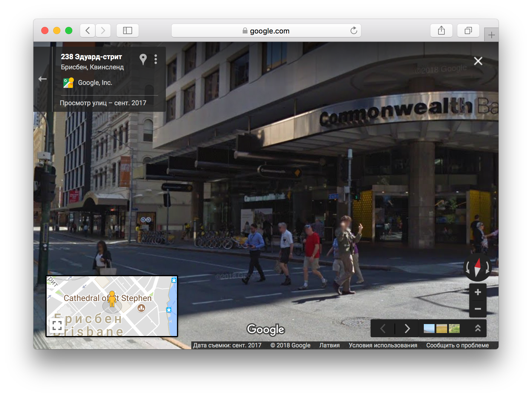Zoom in with the plus button
Viewport: 532px width, 397px height.
pos(478,292)
